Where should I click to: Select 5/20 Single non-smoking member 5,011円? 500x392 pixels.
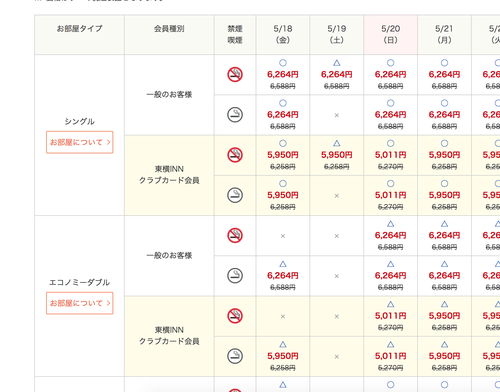coord(390,155)
